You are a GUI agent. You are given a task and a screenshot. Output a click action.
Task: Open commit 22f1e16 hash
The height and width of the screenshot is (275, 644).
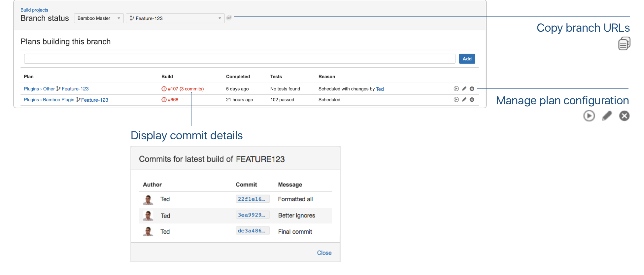(253, 199)
